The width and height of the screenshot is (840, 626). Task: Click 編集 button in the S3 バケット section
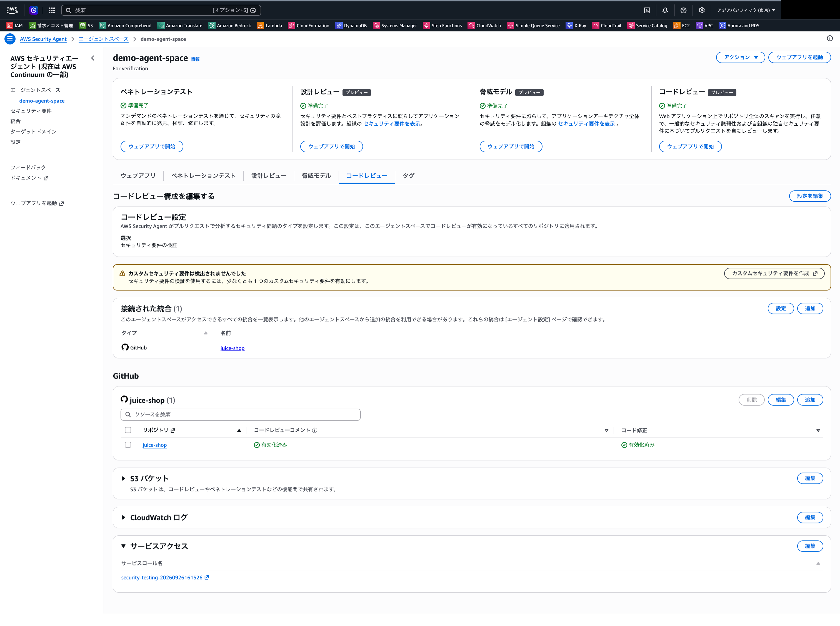810,478
